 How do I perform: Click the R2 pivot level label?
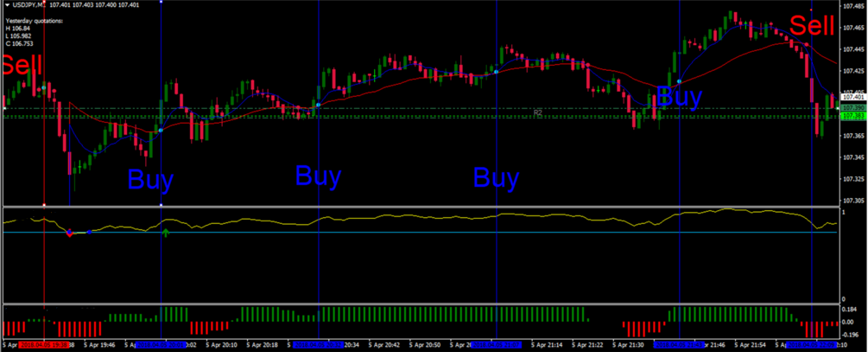537,112
